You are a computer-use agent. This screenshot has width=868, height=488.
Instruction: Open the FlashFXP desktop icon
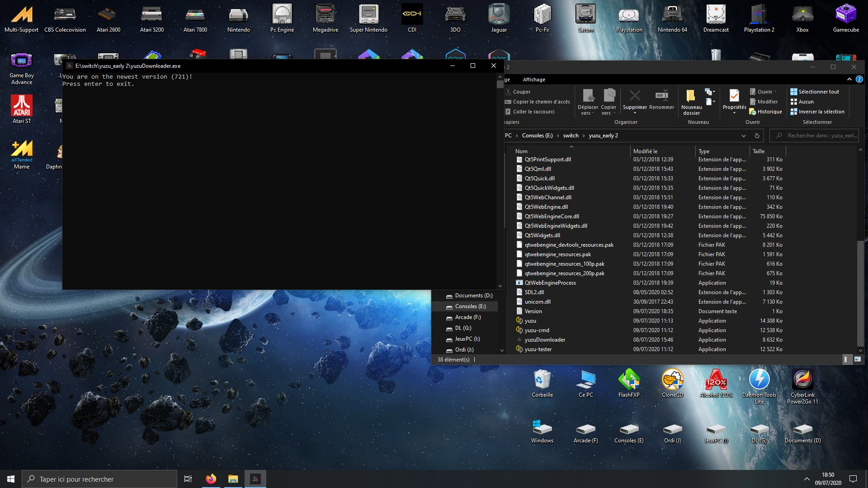click(x=629, y=383)
